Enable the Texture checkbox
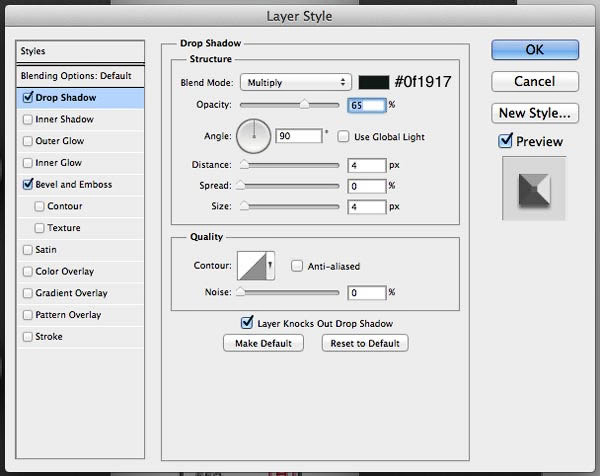Image resolution: width=600 pixels, height=476 pixels. pyautogui.click(x=39, y=228)
